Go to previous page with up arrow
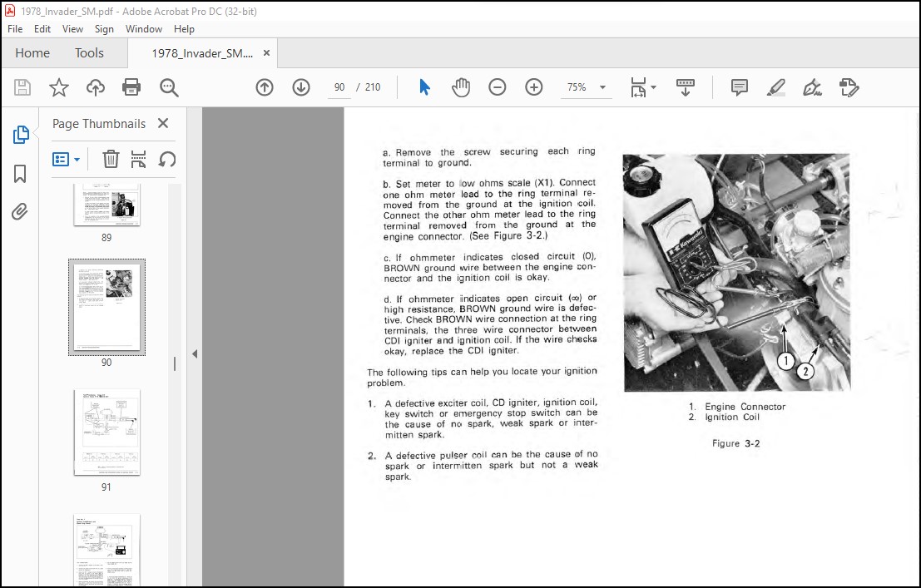 tap(265, 87)
